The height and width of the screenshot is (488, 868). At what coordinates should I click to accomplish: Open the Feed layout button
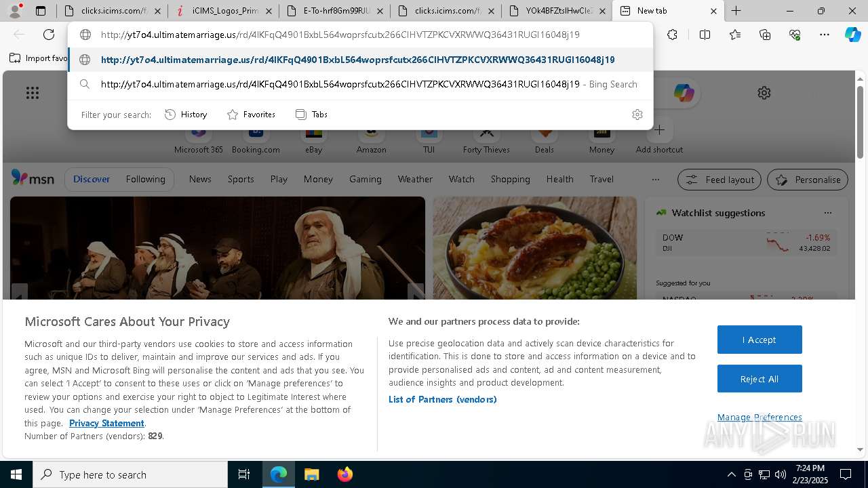[x=720, y=180]
